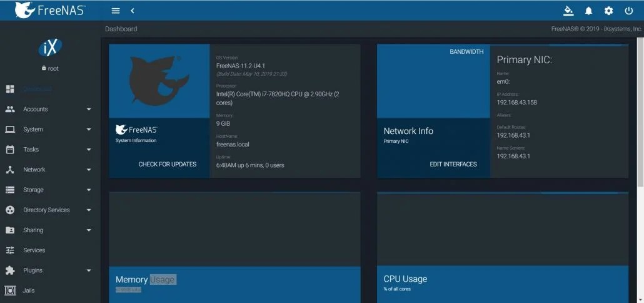
Task: Select the uptime 6:48AM text
Action: tap(250, 165)
